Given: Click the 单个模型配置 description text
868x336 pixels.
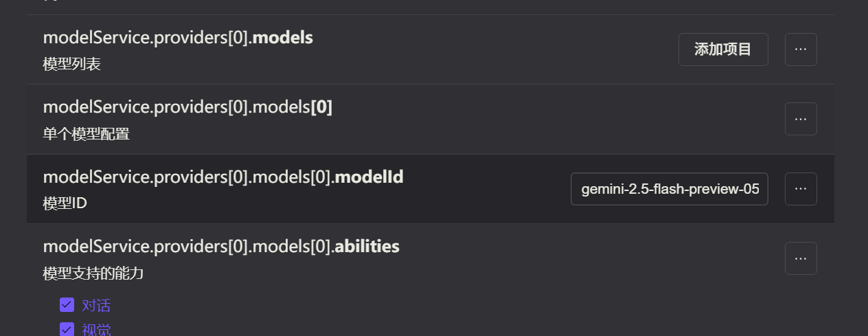Looking at the screenshot, I should pos(86,134).
